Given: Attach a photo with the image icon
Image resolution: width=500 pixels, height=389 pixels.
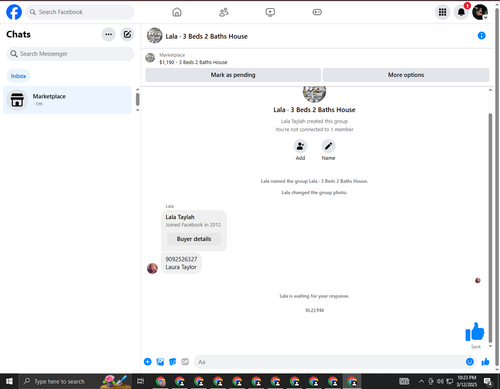Looking at the screenshot, I should click(x=160, y=362).
